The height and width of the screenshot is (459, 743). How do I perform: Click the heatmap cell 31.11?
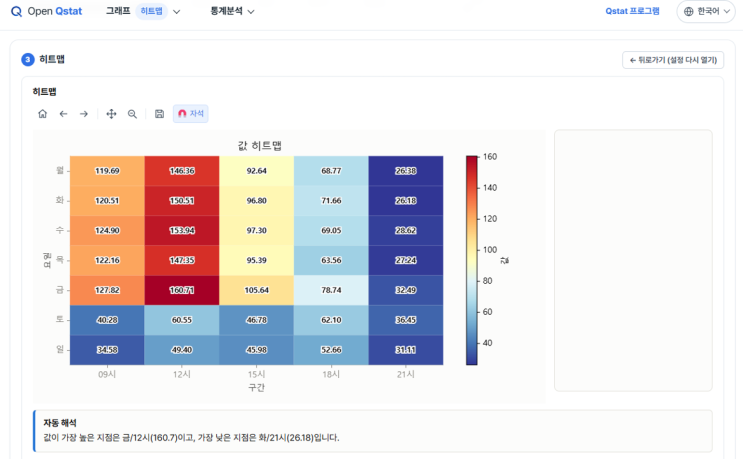406,350
